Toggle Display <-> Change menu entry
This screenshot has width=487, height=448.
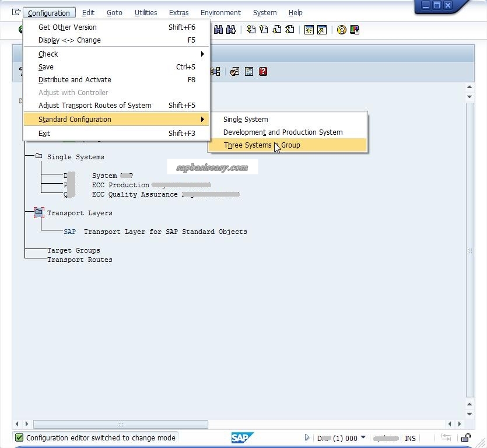coord(117,40)
